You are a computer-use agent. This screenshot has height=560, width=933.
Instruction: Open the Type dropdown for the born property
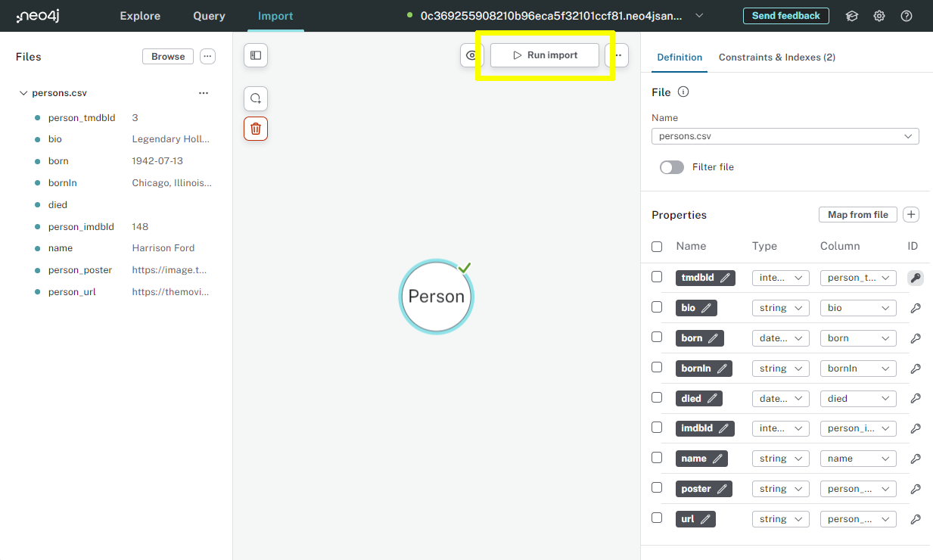pos(780,338)
